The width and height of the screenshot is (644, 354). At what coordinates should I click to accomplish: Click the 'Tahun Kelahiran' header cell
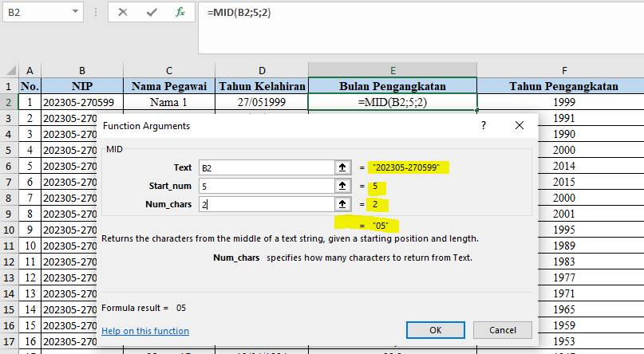(262, 86)
